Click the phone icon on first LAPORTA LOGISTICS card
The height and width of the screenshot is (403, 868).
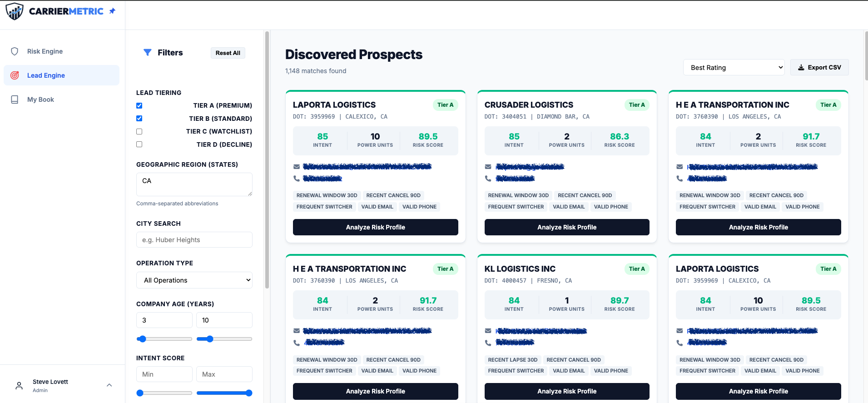click(297, 179)
